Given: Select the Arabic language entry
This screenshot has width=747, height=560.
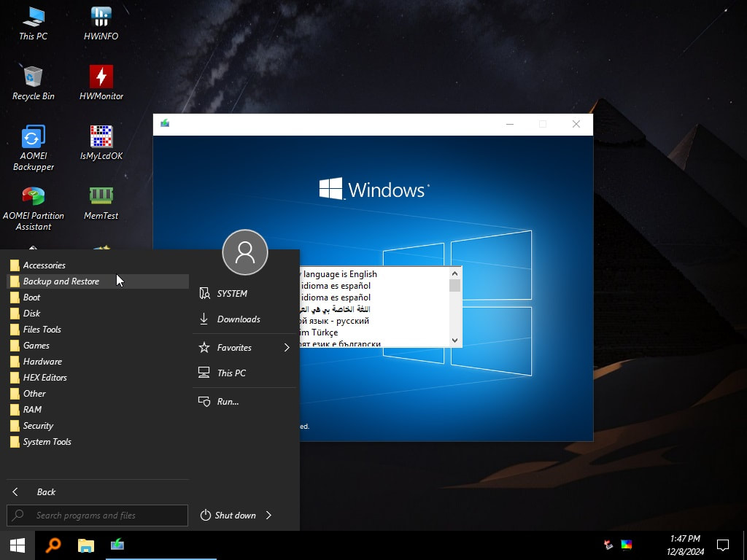Looking at the screenshot, I should [374, 309].
